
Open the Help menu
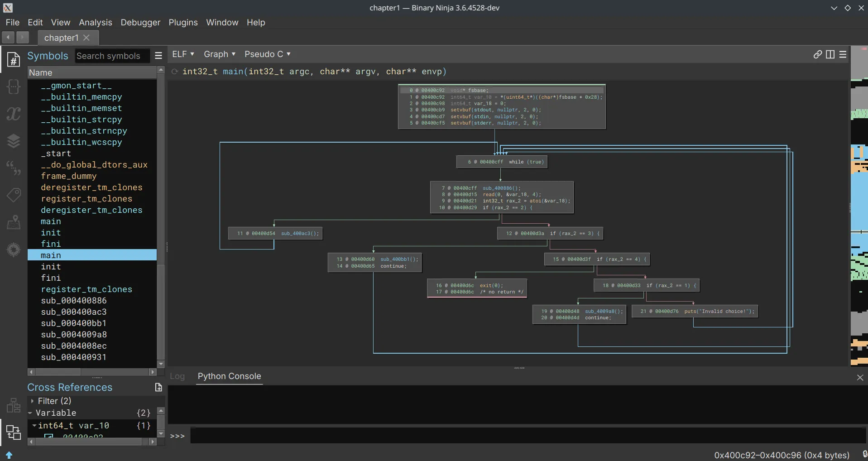(x=256, y=22)
